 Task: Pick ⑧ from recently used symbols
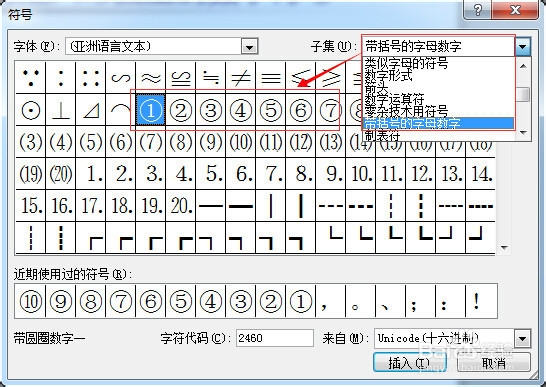91,301
